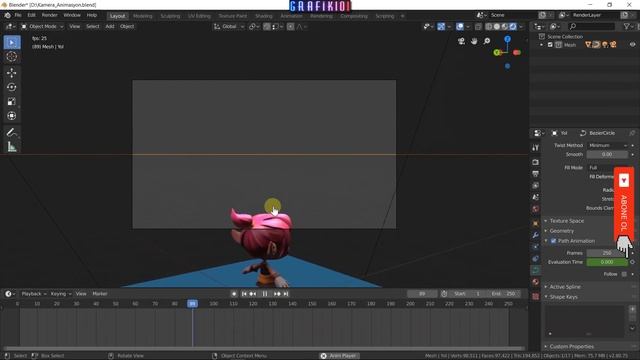This screenshot has width=640, height=360.
Task: Jump to the timeline end frame
Action: click(x=286, y=294)
